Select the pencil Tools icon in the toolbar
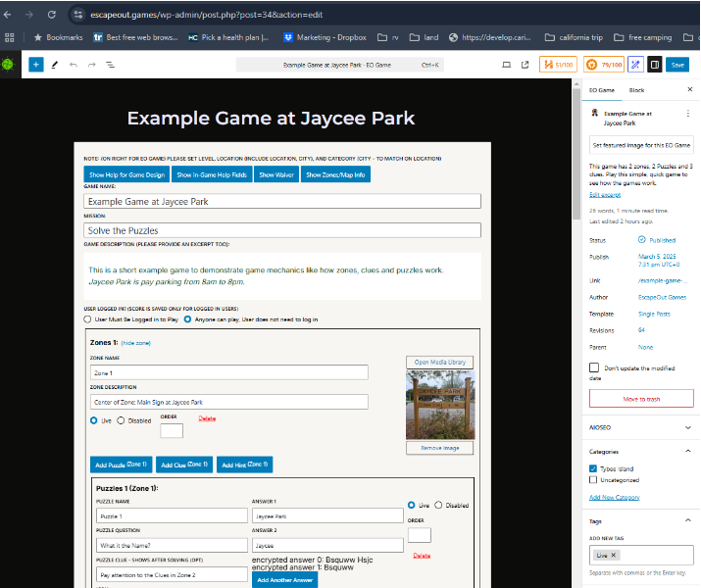This screenshot has width=701, height=588. (54, 65)
